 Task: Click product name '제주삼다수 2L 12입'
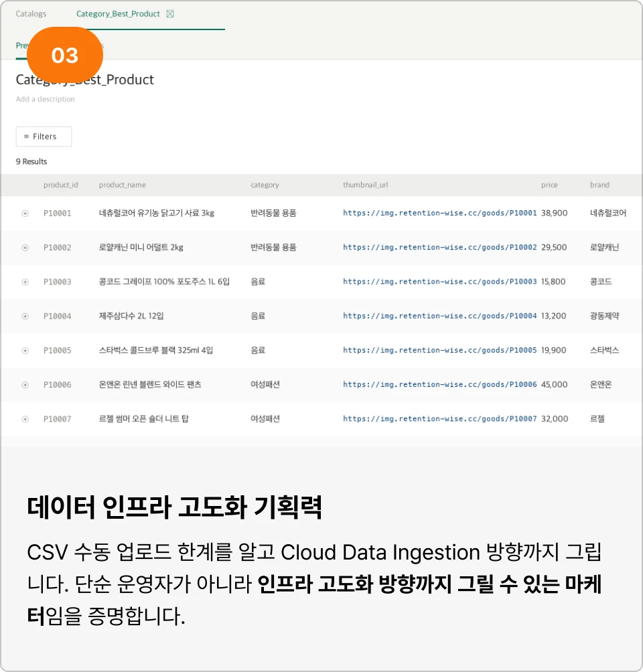pyautogui.click(x=131, y=316)
